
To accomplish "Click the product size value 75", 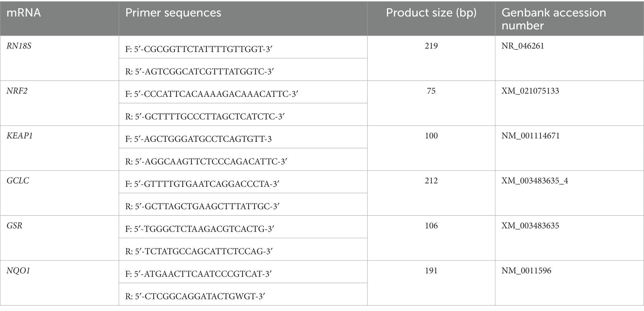I will (431, 91).
